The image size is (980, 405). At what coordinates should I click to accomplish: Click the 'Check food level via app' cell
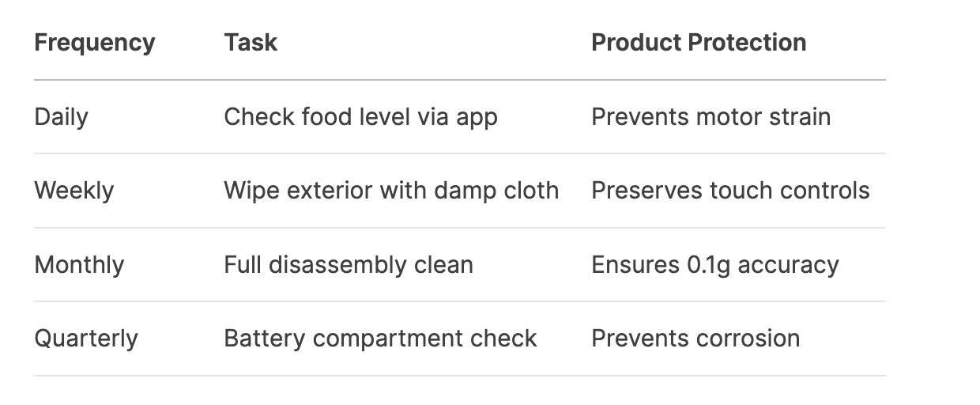(360, 117)
